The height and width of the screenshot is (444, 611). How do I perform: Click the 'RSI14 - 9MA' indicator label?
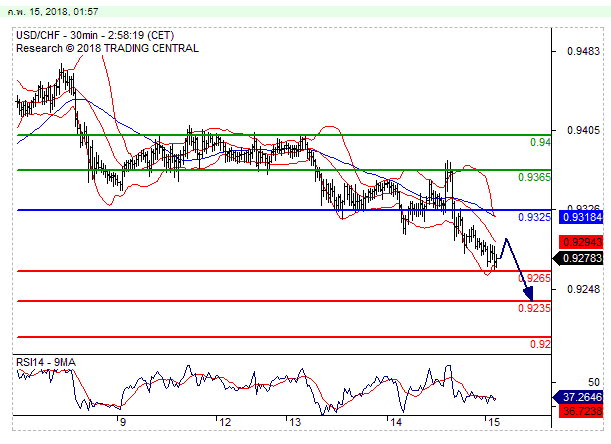point(46,363)
